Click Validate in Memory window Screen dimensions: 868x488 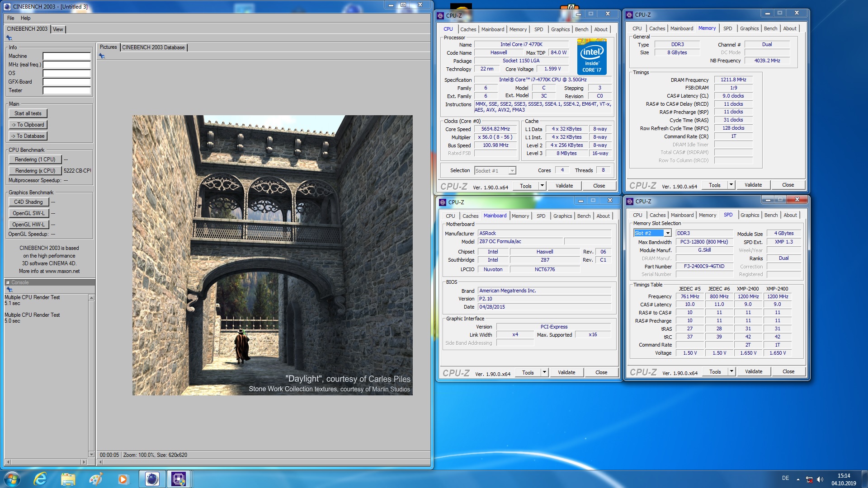coord(753,185)
